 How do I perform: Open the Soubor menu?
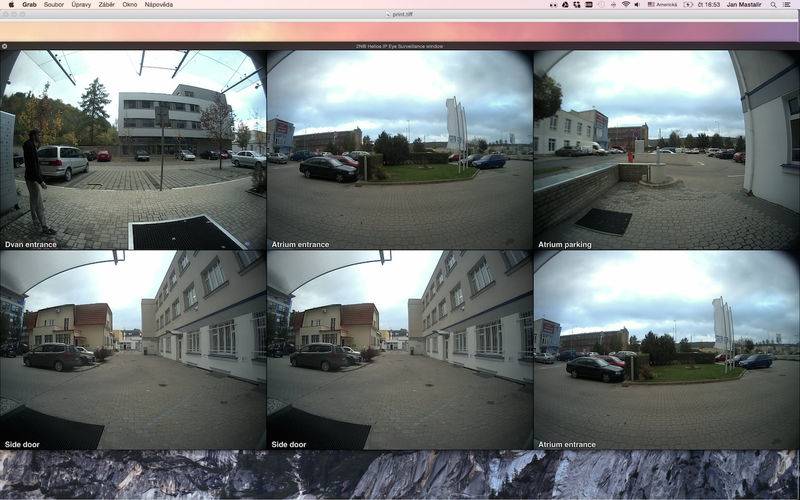[54, 4]
